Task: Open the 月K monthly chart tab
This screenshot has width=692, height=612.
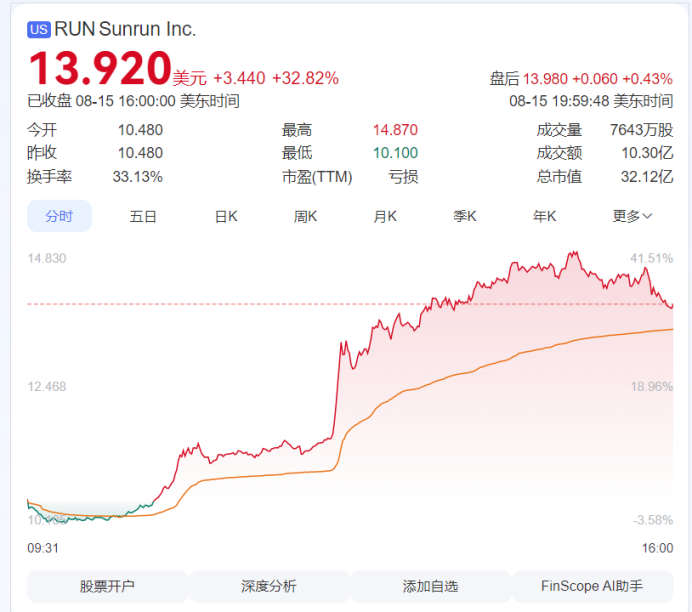Action: (x=385, y=217)
